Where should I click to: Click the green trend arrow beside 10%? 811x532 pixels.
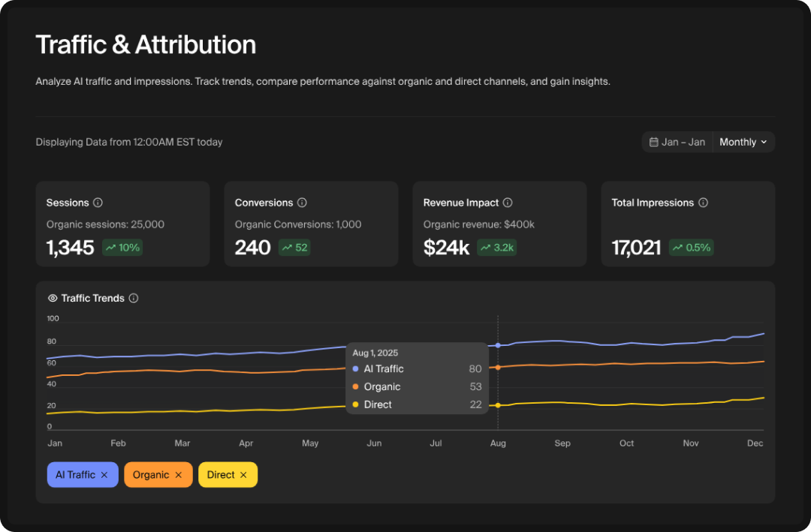coord(110,247)
